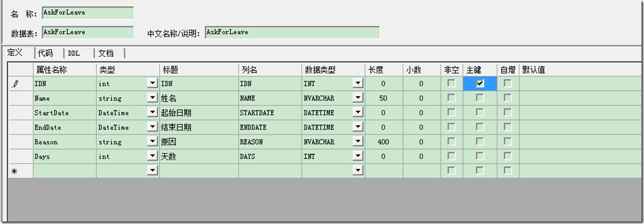Enable 自增 checkbox for IDN row
The image size is (644, 224).
(x=508, y=83)
